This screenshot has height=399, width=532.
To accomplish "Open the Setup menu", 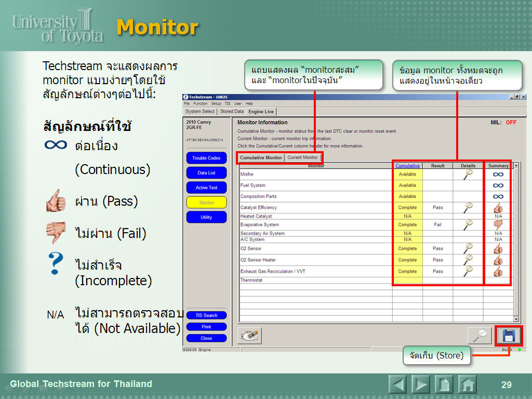I will (216, 103).
